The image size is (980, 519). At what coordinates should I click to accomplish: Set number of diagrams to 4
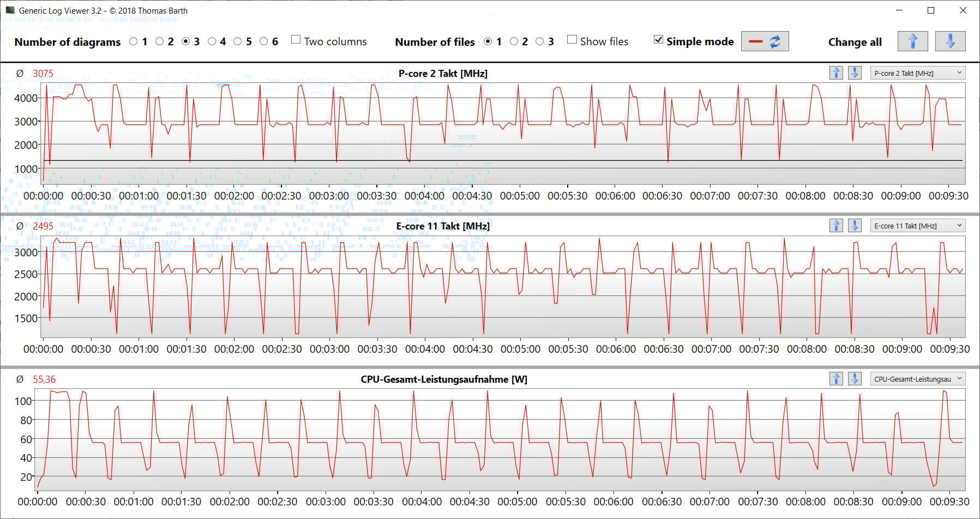[212, 41]
